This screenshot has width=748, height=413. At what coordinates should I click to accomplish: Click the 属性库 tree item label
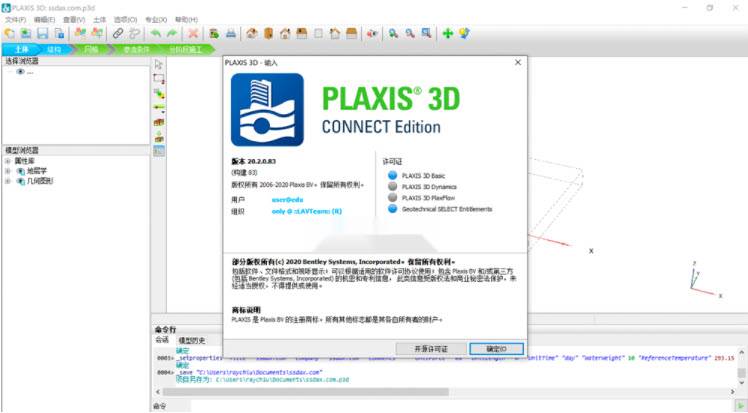point(24,161)
